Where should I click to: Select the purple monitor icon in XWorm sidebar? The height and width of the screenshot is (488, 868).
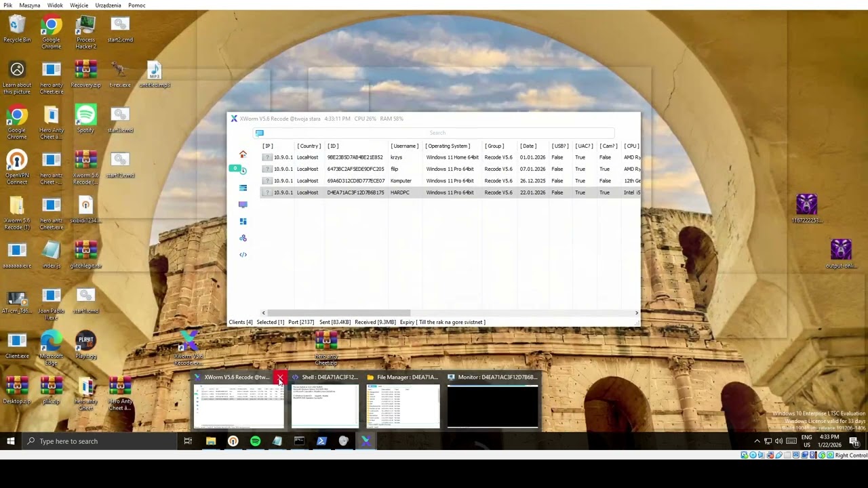(x=243, y=204)
